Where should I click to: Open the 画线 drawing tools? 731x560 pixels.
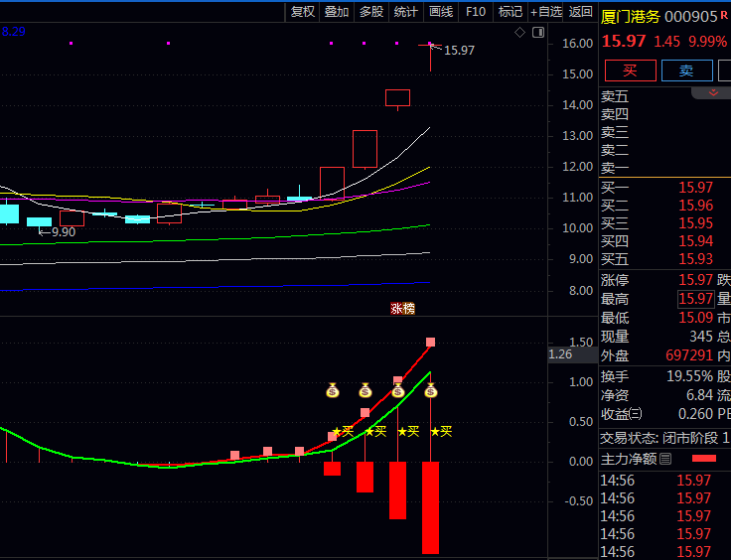point(440,12)
